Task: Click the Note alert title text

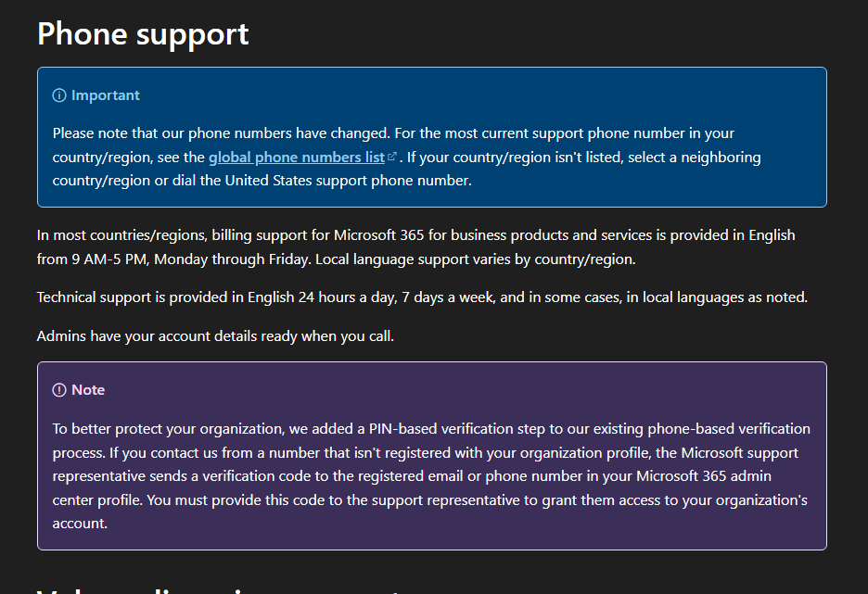Action: tap(88, 390)
